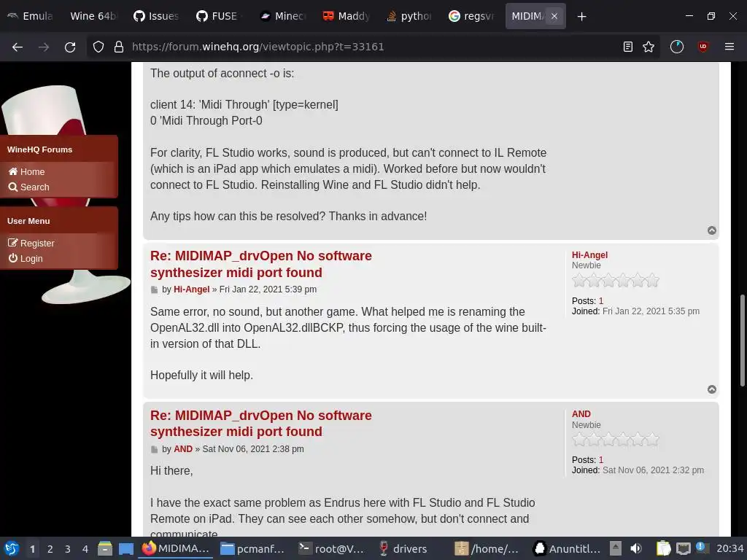Open Hi-Angel author link in byline
The image size is (747, 560).
pyautogui.click(x=192, y=289)
